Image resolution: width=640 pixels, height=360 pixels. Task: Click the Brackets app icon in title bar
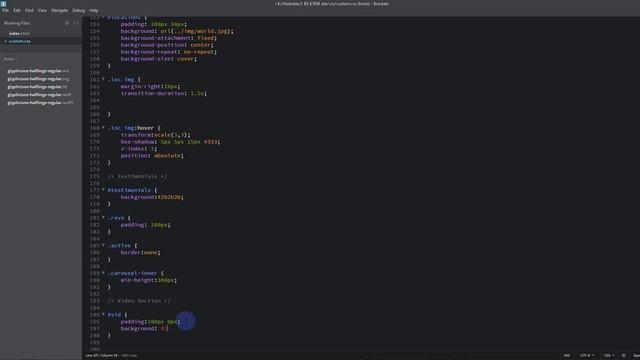click(4, 3)
